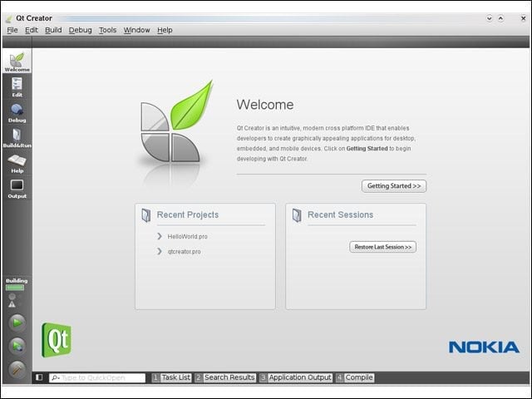Open the Tools menu

[107, 30]
